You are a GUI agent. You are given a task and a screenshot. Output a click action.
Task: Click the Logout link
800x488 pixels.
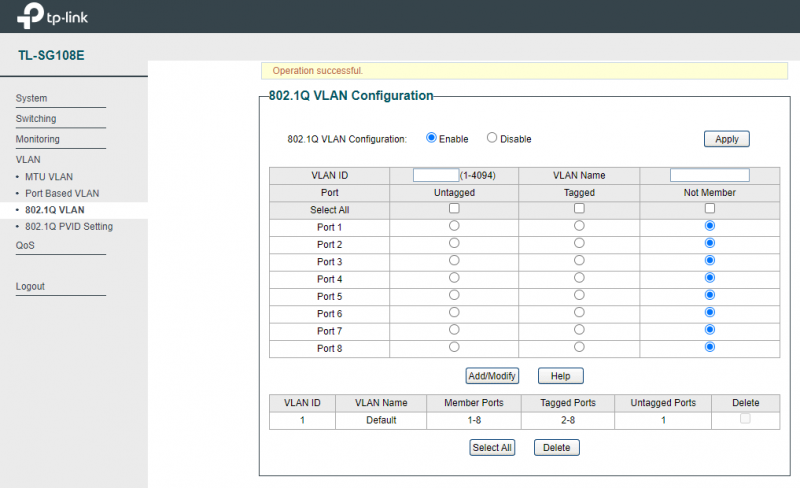coord(30,286)
